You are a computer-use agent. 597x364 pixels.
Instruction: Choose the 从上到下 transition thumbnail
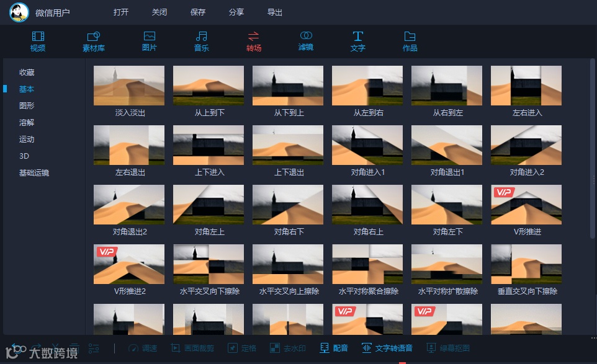coord(209,86)
